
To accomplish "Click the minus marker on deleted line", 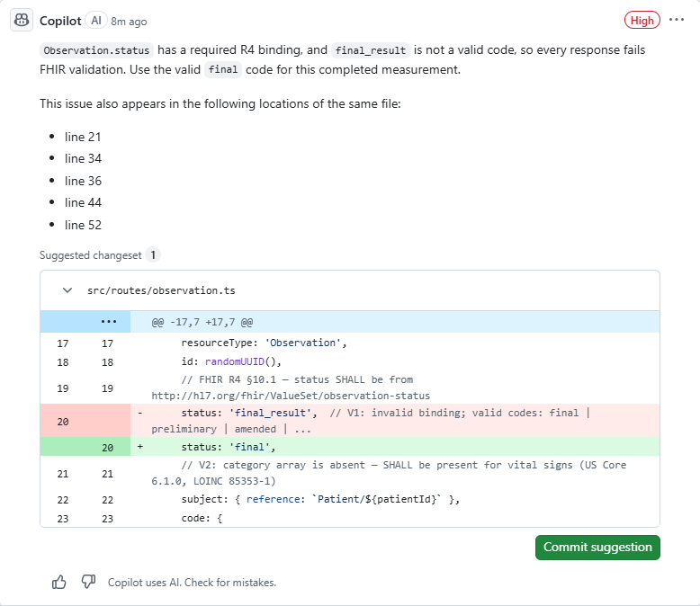I will 140,414.
